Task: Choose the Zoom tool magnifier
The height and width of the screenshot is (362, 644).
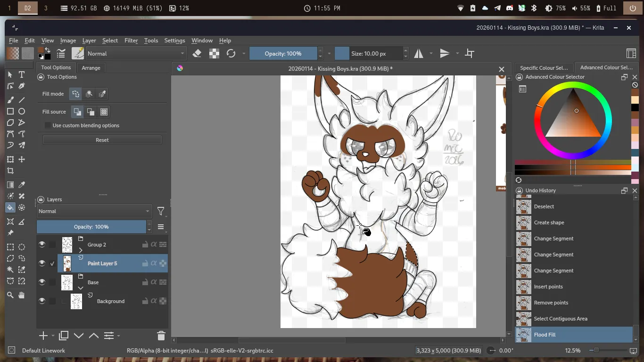Action: (10, 295)
